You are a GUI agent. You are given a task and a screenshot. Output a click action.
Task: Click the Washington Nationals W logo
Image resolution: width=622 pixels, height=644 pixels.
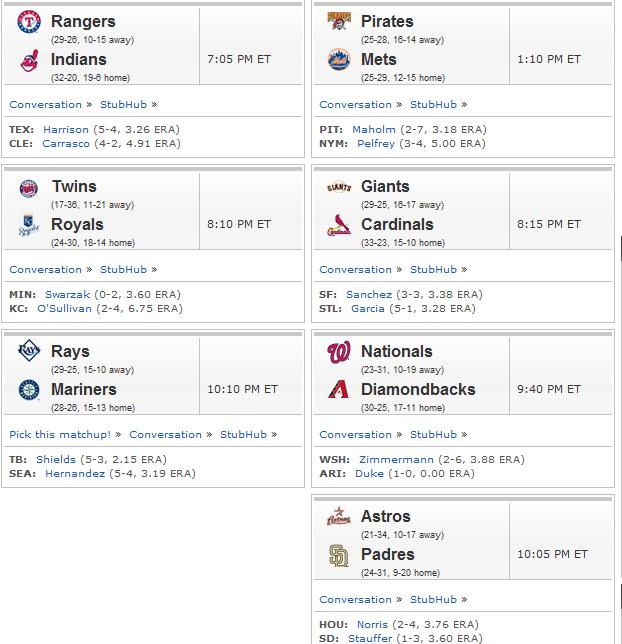(339, 352)
